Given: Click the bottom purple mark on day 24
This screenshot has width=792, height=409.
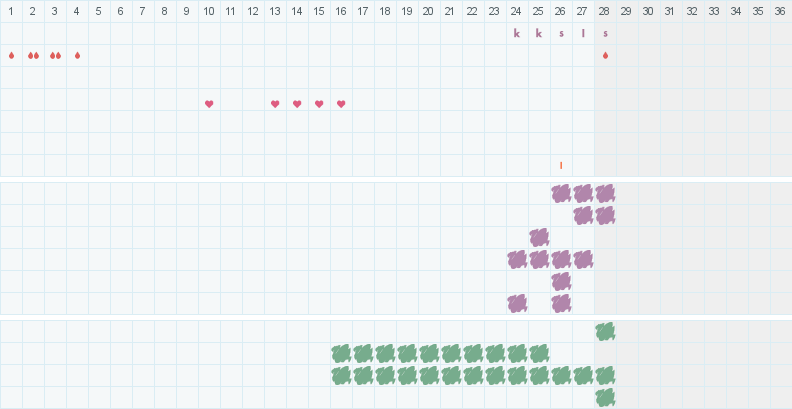Looking at the screenshot, I should pyautogui.click(x=517, y=303).
